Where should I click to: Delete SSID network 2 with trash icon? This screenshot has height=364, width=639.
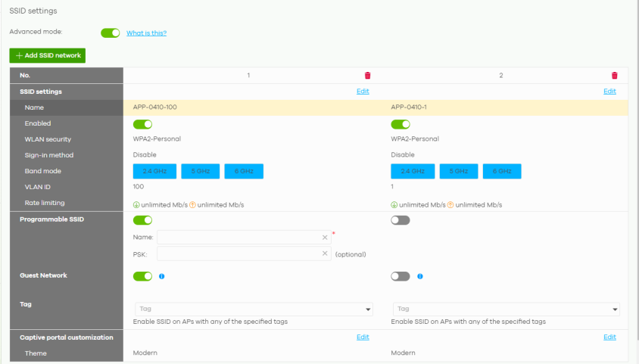[614, 76]
